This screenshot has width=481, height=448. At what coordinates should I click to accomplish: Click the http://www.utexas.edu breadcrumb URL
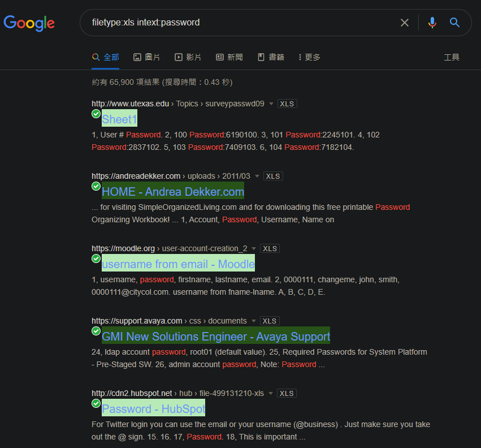[x=131, y=104]
